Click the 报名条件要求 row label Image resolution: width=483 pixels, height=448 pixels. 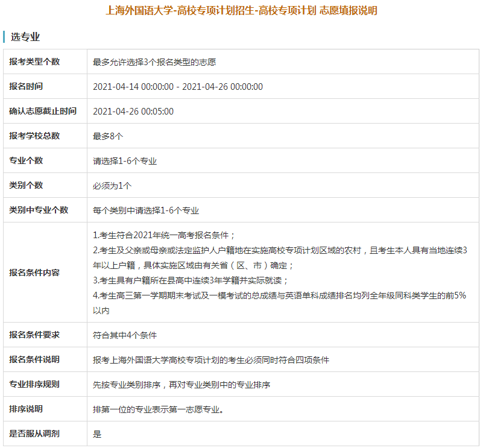tap(34, 335)
